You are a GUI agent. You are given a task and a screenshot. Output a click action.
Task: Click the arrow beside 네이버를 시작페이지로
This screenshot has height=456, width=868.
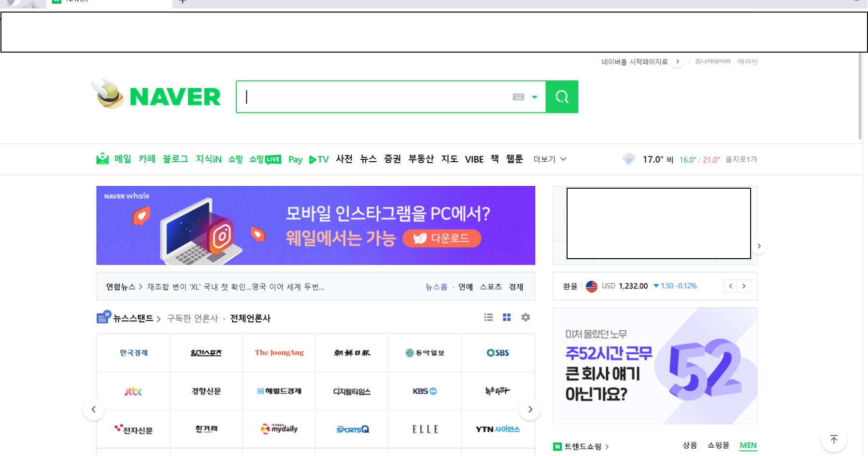678,62
